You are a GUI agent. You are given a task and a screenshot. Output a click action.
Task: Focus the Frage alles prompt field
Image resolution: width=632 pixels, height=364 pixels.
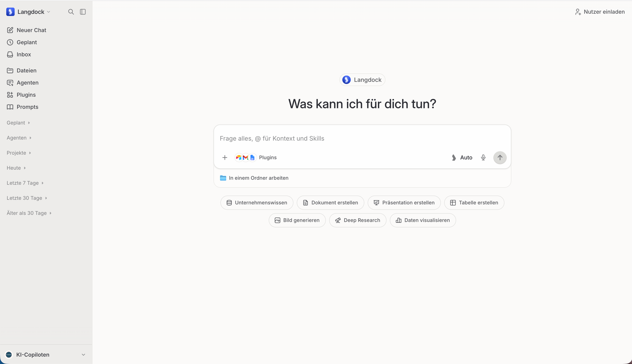[362, 138]
